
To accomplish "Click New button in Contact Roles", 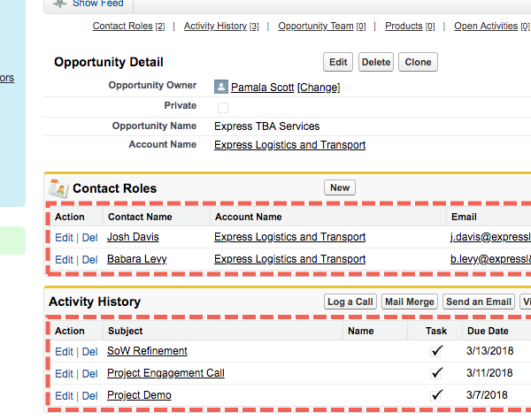I will tap(340, 187).
